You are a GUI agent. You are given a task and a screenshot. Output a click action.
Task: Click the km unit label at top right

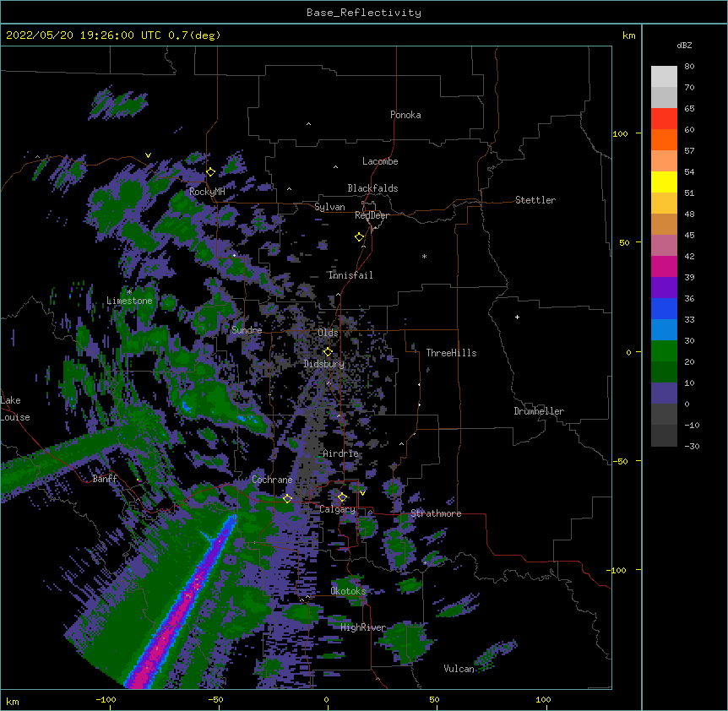click(628, 35)
